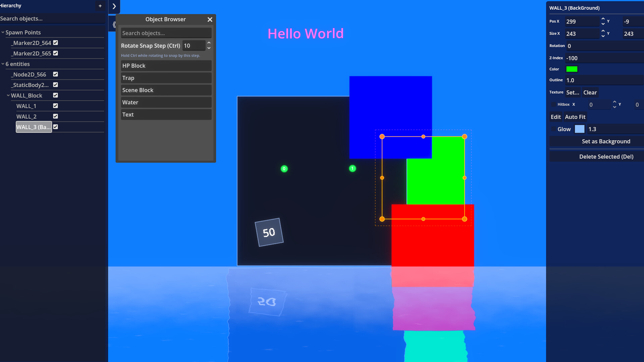The height and width of the screenshot is (362, 644).
Task: Click Rotate Snap Step increment arrow
Action: tap(209, 43)
